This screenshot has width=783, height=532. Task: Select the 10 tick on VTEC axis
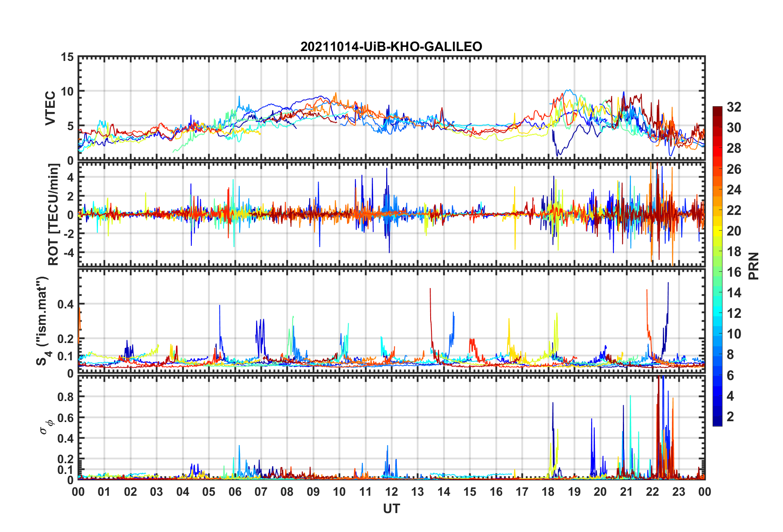[x=67, y=91]
